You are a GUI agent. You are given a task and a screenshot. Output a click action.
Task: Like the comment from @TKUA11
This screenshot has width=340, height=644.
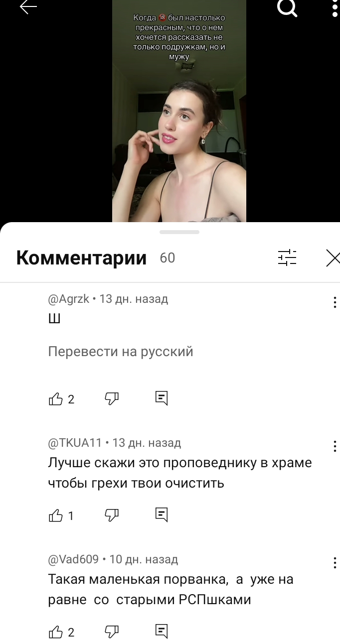pos(56,515)
